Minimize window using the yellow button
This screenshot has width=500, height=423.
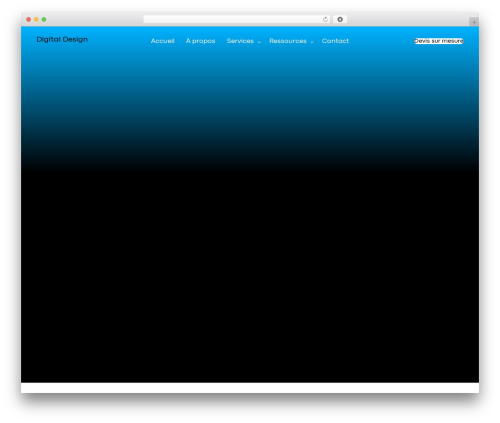click(36, 19)
